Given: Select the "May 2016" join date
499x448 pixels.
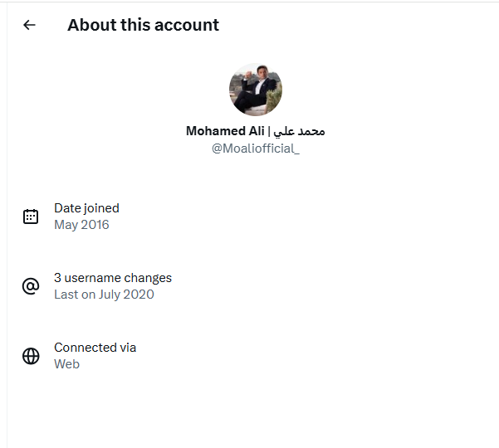Looking at the screenshot, I should click(81, 225).
